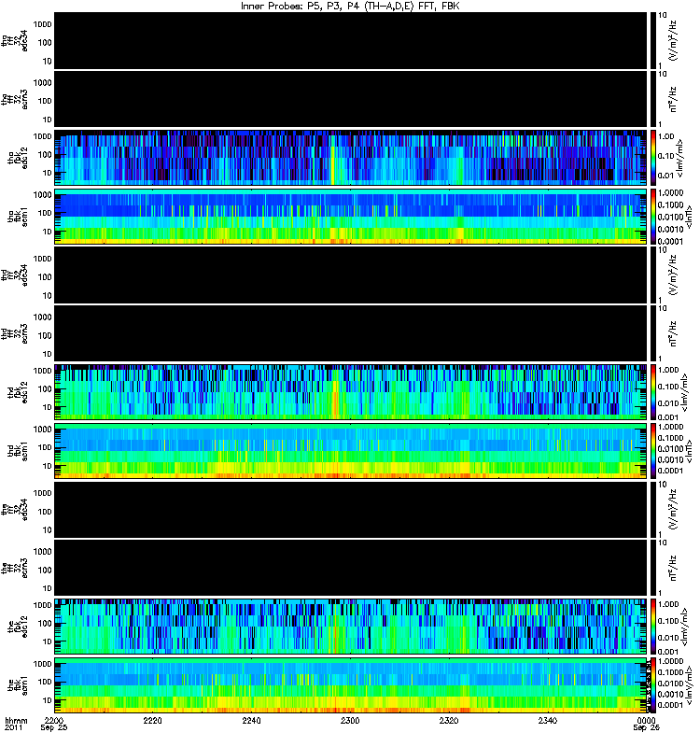This screenshot has width=700, height=747.
Task: Click the 'Sep 26' date label
Action: tap(646, 728)
